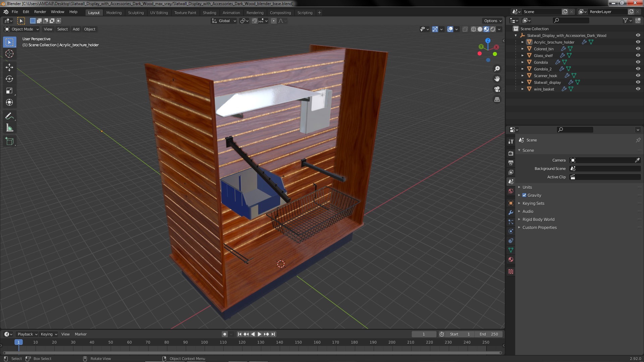Click the Select Box tool
644x362 pixels.
(x=9, y=42)
